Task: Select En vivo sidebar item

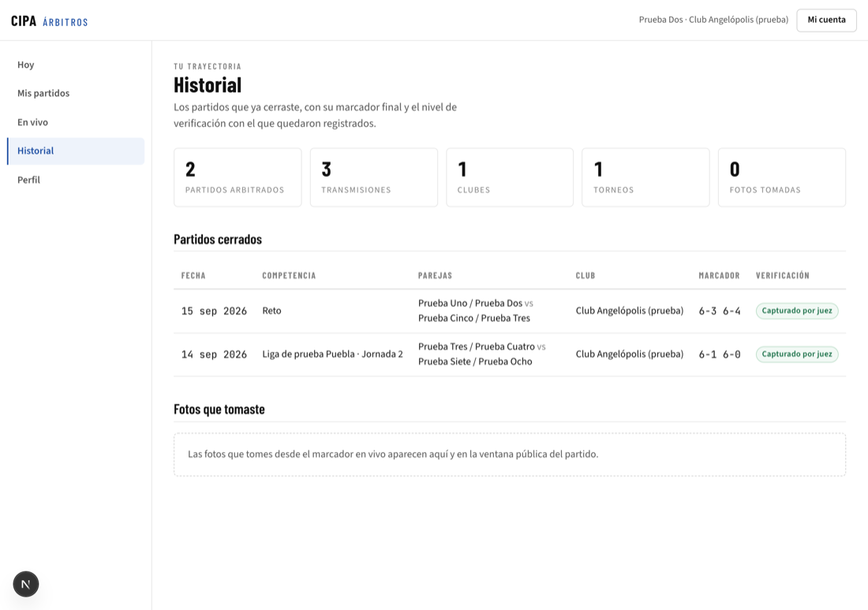Action: 75,122
